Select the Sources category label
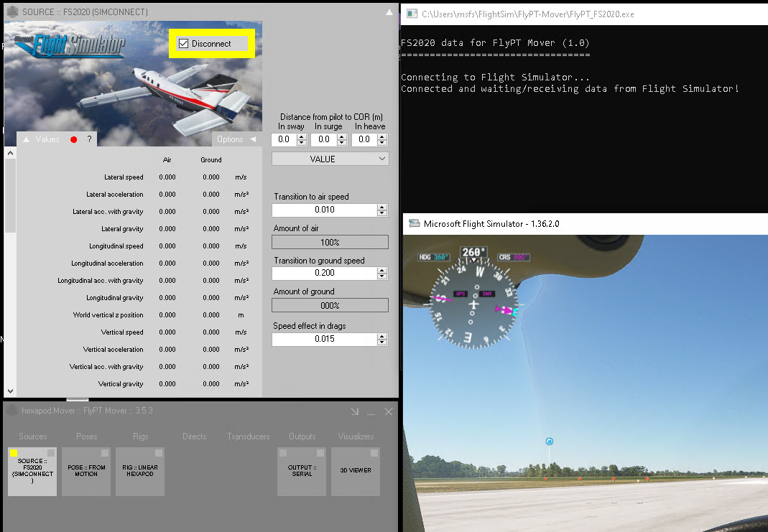Image resolution: width=768 pixels, height=532 pixels. tap(32, 436)
